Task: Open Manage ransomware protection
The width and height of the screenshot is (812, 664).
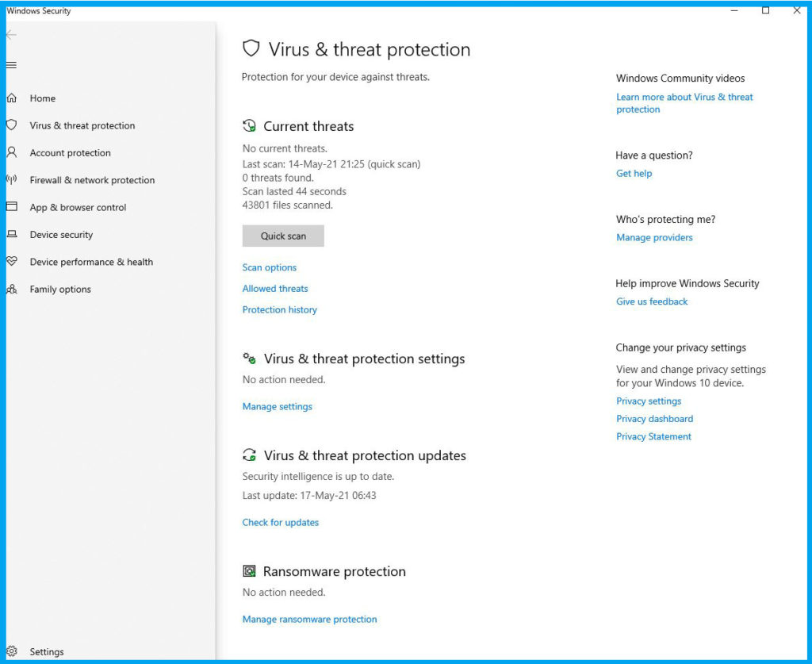Action: point(309,619)
